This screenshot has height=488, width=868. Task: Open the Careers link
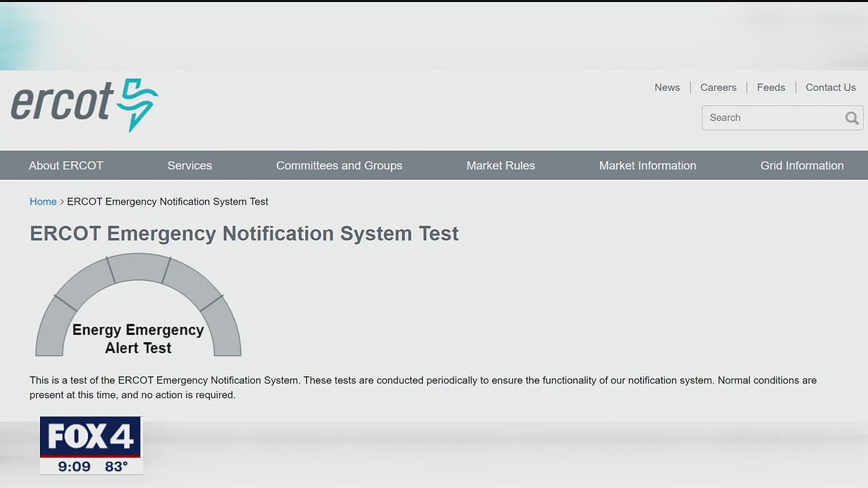(718, 87)
